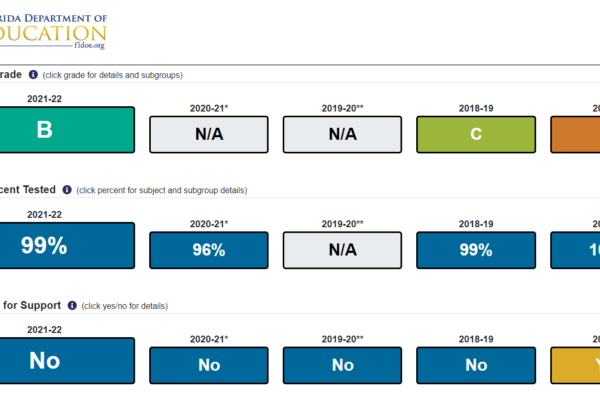
Task: Click the 2019-20 grade N/A box
Action: (342, 134)
